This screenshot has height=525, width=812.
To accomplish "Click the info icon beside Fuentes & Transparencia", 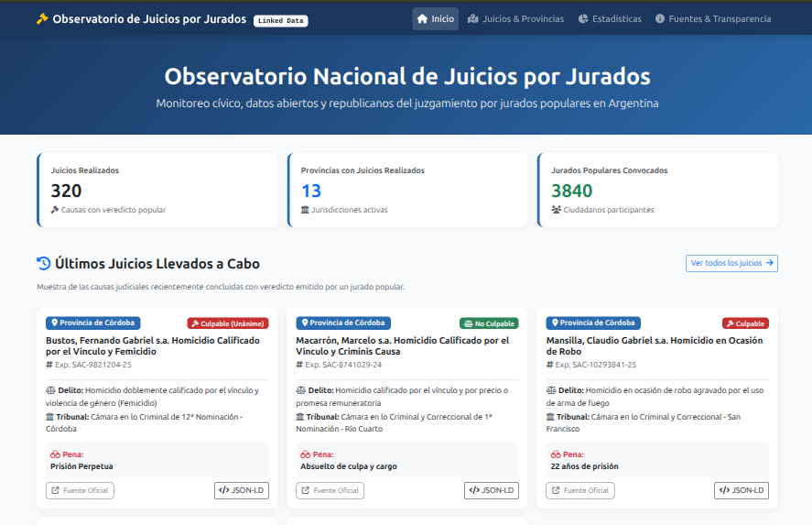I will 660,18.
